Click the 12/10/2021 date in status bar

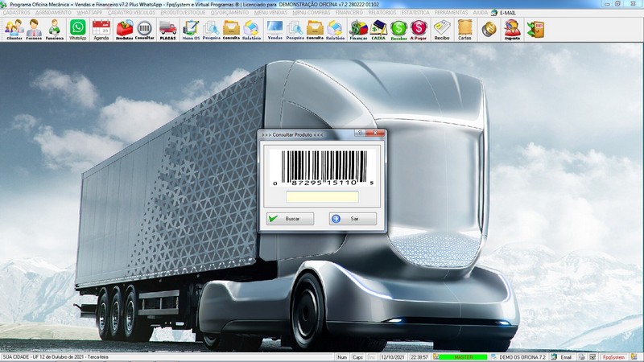[392, 357]
